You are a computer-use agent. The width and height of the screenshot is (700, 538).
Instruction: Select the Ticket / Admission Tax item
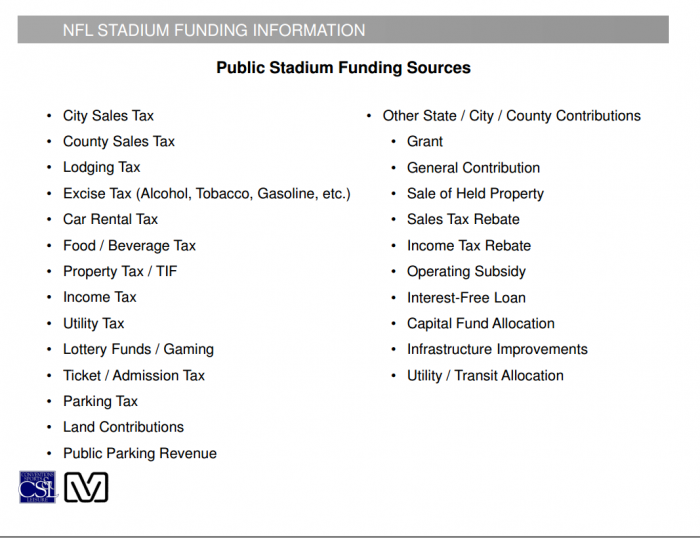point(134,376)
